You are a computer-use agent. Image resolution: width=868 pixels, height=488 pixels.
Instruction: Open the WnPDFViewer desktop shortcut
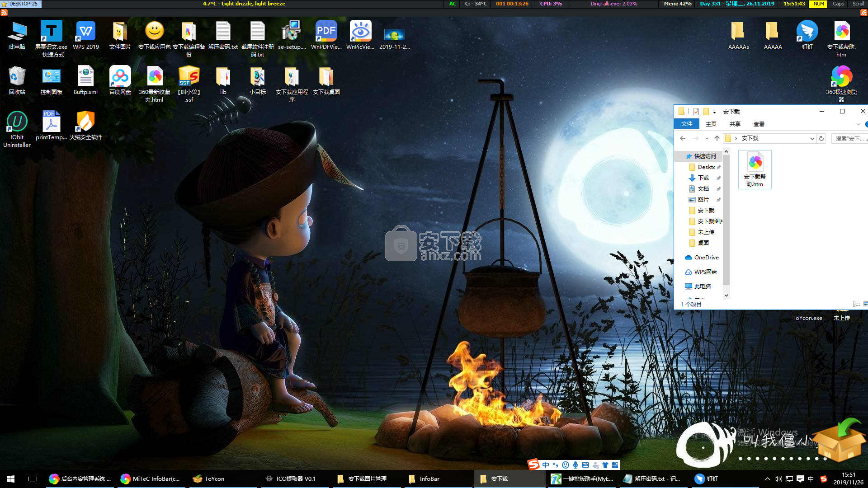click(x=326, y=36)
